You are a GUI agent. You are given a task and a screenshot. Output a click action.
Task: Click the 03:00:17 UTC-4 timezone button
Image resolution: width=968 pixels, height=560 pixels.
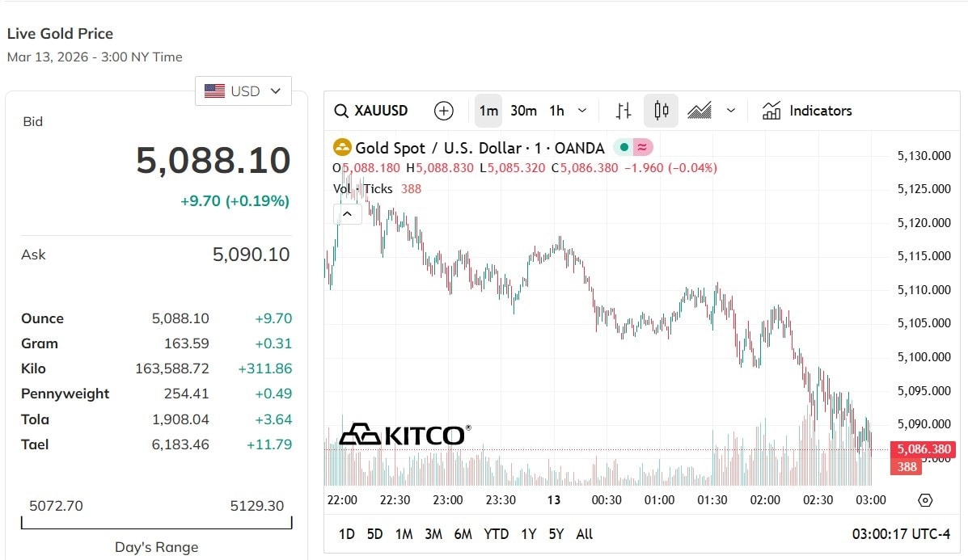[x=900, y=534]
